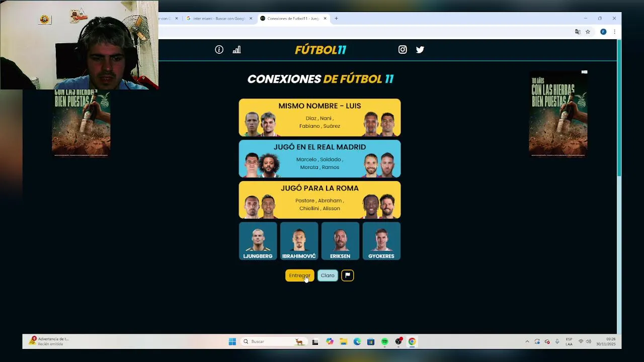Open a new browser tab
The width and height of the screenshot is (644, 362).
[336, 19]
